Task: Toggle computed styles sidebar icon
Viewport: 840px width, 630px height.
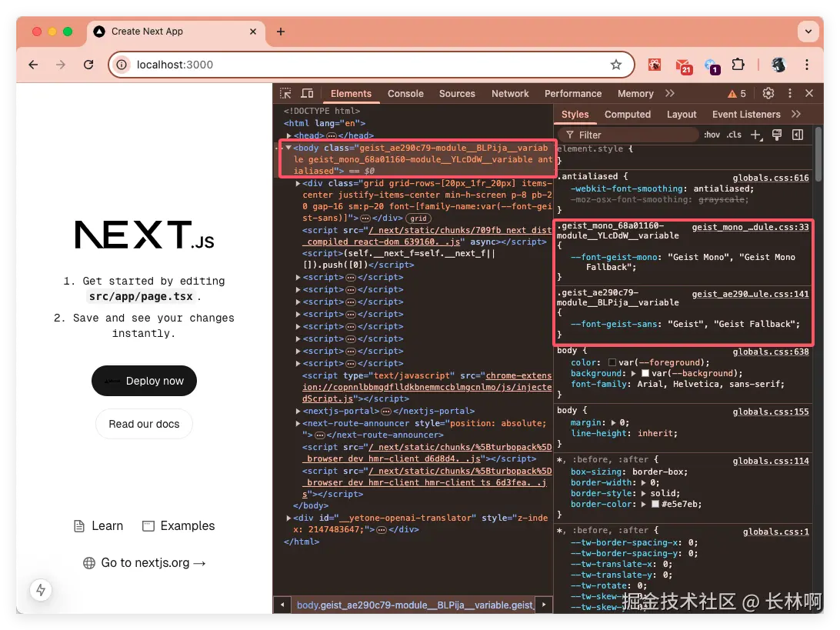Action: 798,135
